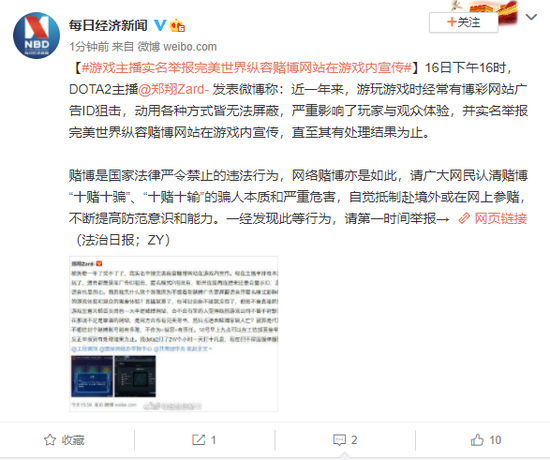Follow the account with +关注 button
The image size is (550, 460).
click(463, 22)
